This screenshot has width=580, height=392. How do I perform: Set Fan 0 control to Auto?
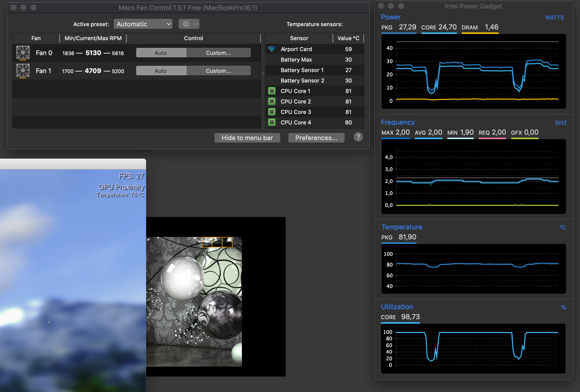[161, 53]
